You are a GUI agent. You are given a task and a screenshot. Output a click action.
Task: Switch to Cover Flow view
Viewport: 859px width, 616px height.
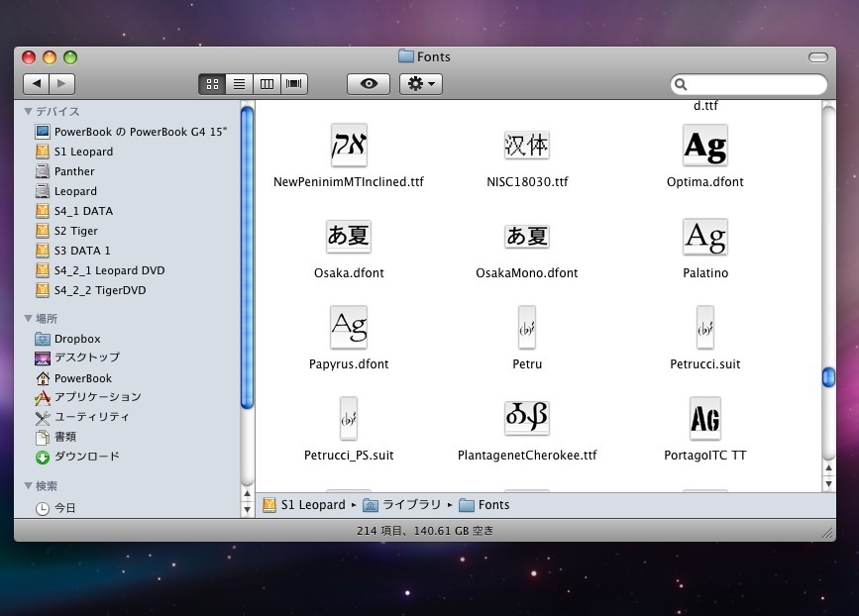(294, 84)
